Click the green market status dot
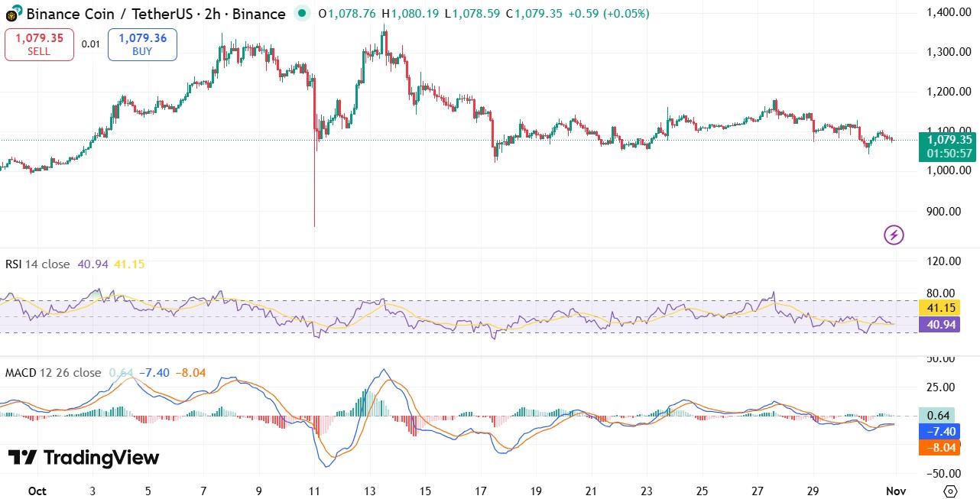 pos(303,13)
